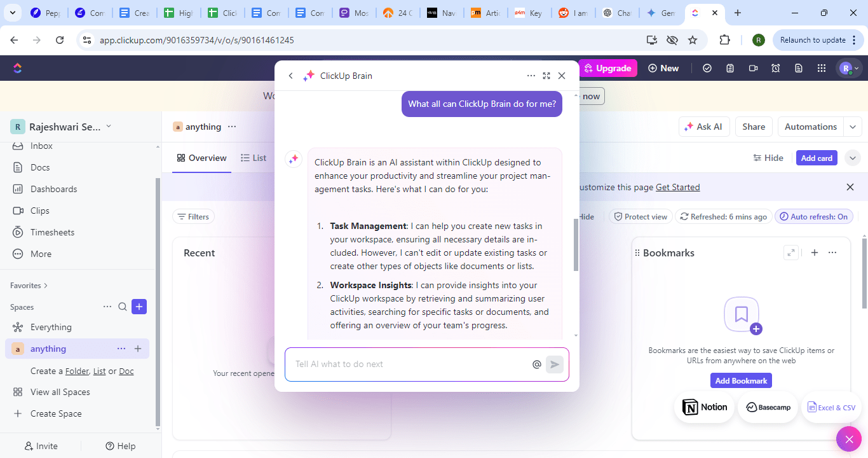Image resolution: width=868 pixels, height=458 pixels.
Task: Click Create Space
Action: pyautogui.click(x=56, y=413)
